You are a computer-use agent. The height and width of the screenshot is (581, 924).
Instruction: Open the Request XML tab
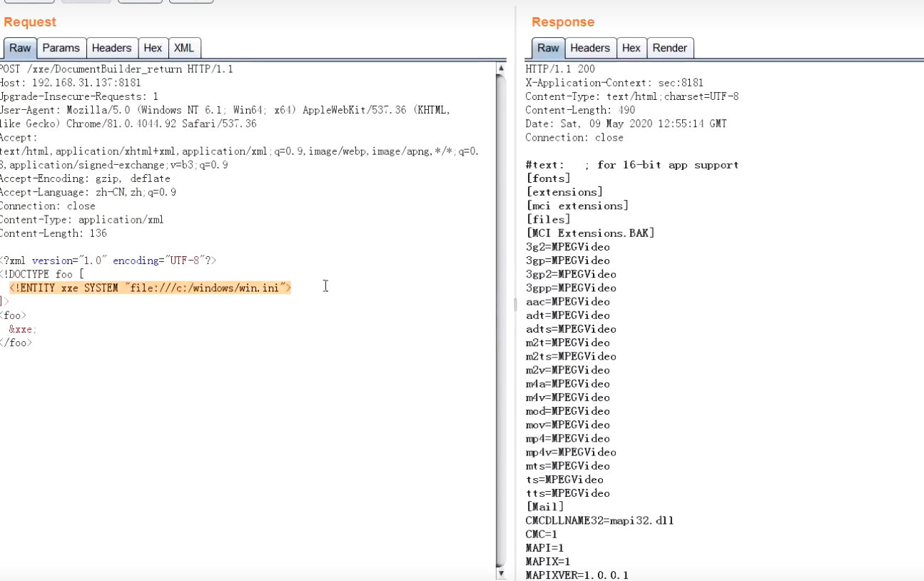point(184,48)
